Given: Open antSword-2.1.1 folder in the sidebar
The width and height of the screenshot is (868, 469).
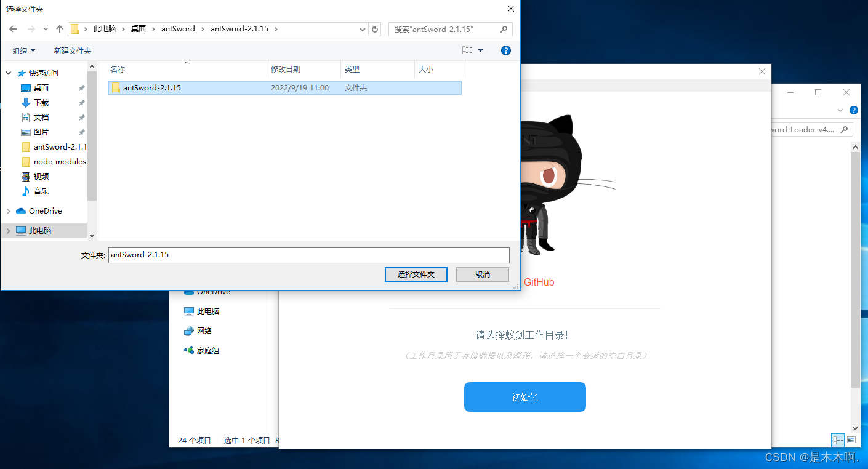Looking at the screenshot, I should point(60,147).
